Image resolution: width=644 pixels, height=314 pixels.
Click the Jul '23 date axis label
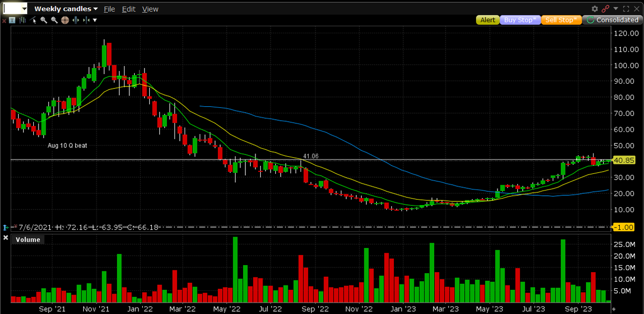[x=533, y=309]
